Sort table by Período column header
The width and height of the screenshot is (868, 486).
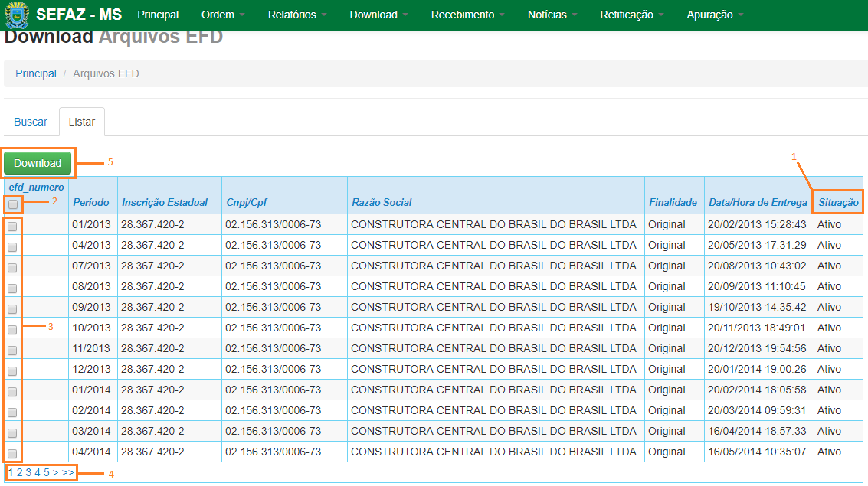91,202
